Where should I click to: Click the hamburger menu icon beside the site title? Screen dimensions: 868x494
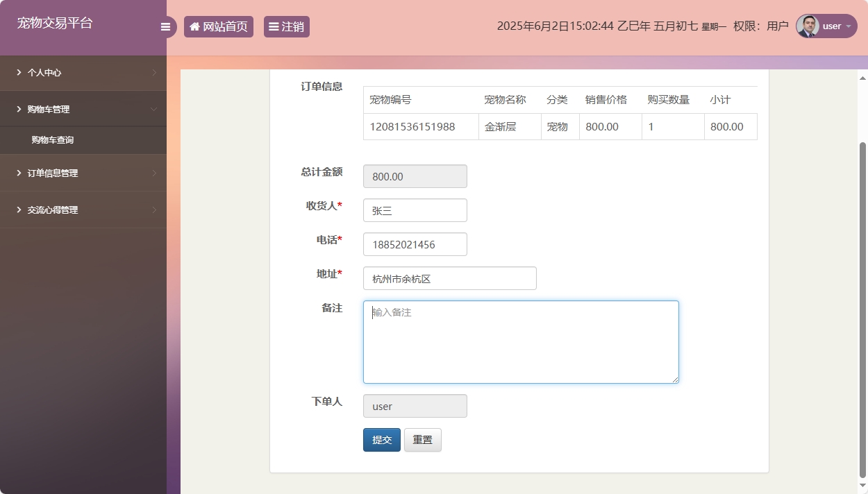pos(165,26)
